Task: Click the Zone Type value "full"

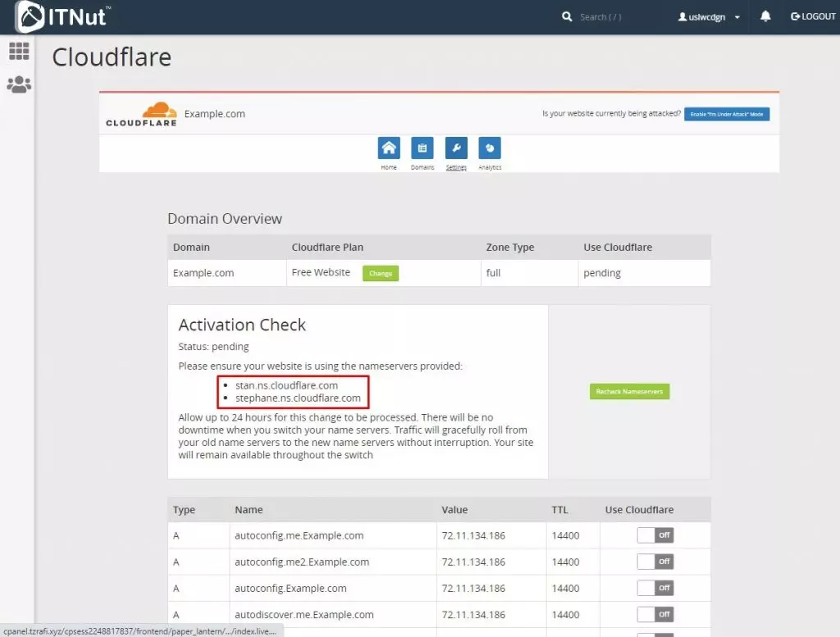Action: [x=493, y=273]
